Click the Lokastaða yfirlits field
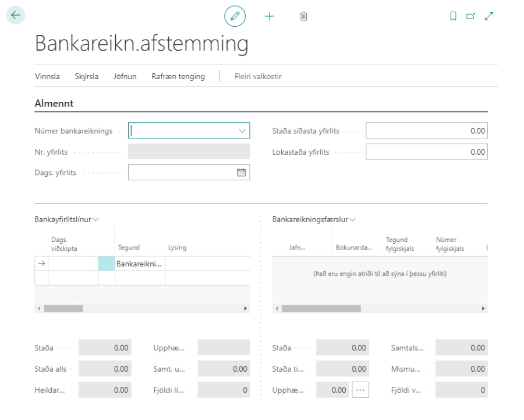Image resolution: width=524 pixels, height=420 pixels. tap(426, 152)
